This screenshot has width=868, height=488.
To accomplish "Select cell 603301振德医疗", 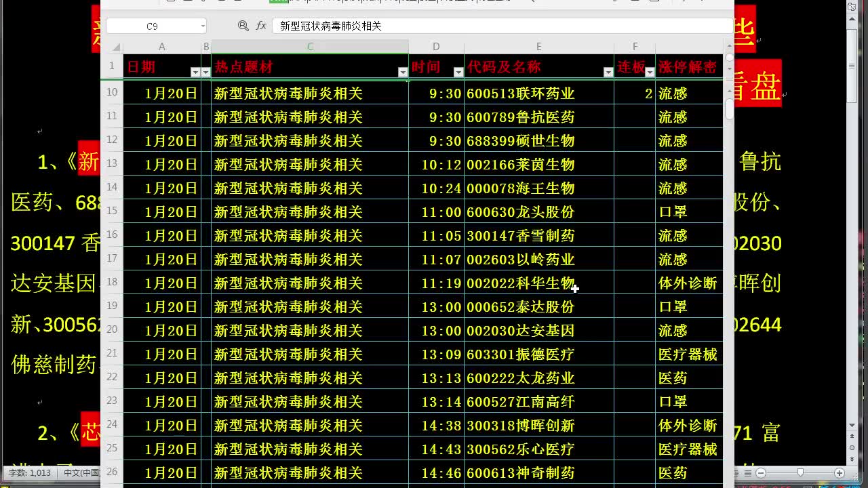I will [x=539, y=354].
